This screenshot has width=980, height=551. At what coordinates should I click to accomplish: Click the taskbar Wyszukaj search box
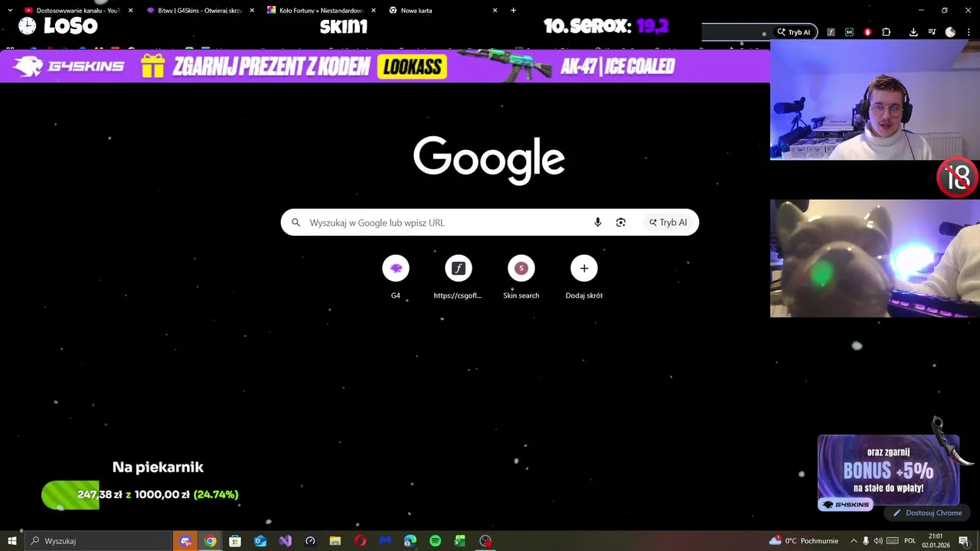[98, 541]
